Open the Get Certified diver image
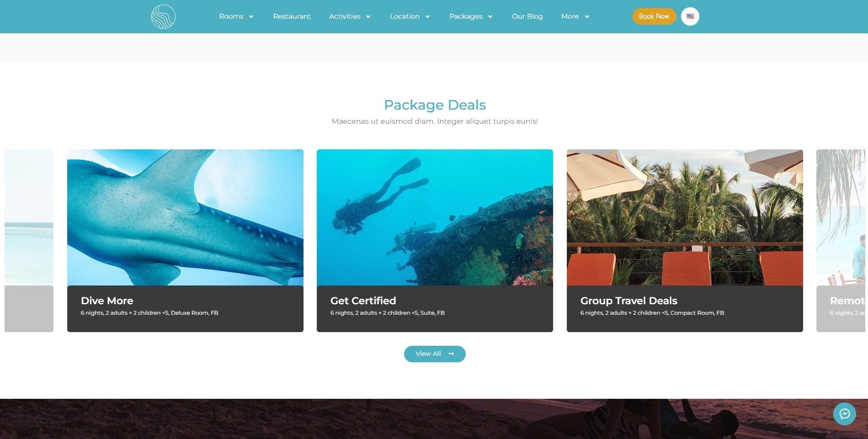The image size is (868, 439). (435, 217)
